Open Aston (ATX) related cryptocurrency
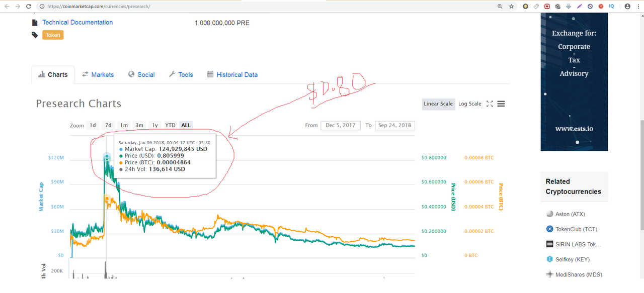This screenshot has height=293, width=644. [570, 214]
